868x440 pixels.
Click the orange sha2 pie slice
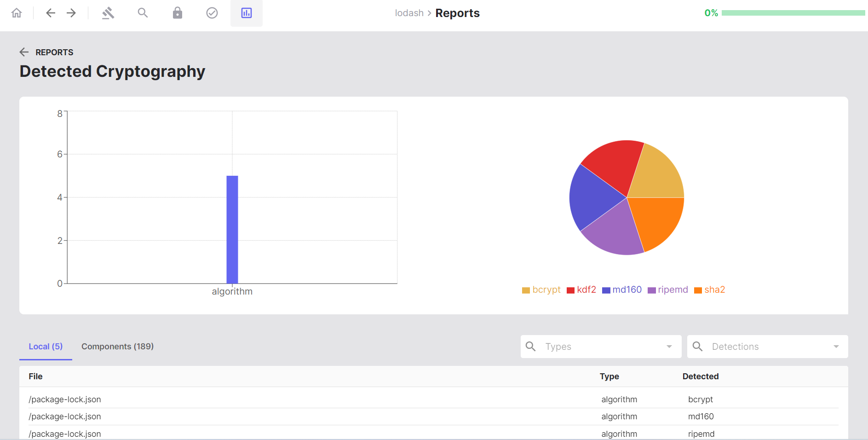658,221
